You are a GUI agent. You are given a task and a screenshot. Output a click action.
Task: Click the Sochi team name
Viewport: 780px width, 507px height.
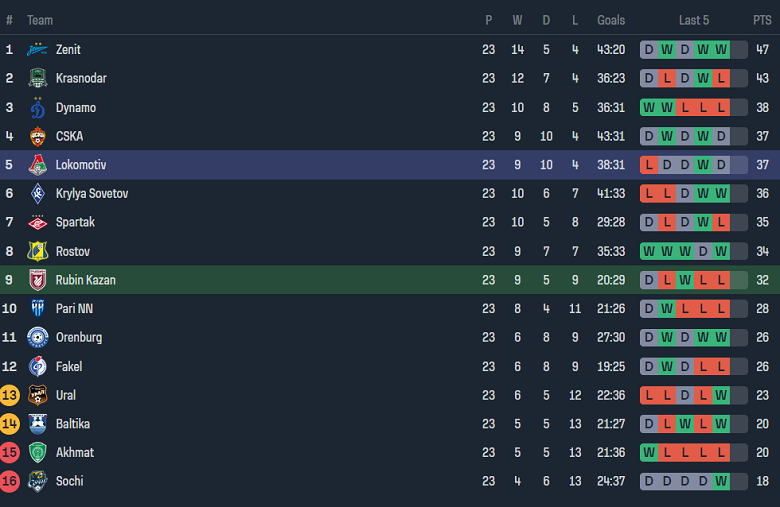(x=69, y=481)
